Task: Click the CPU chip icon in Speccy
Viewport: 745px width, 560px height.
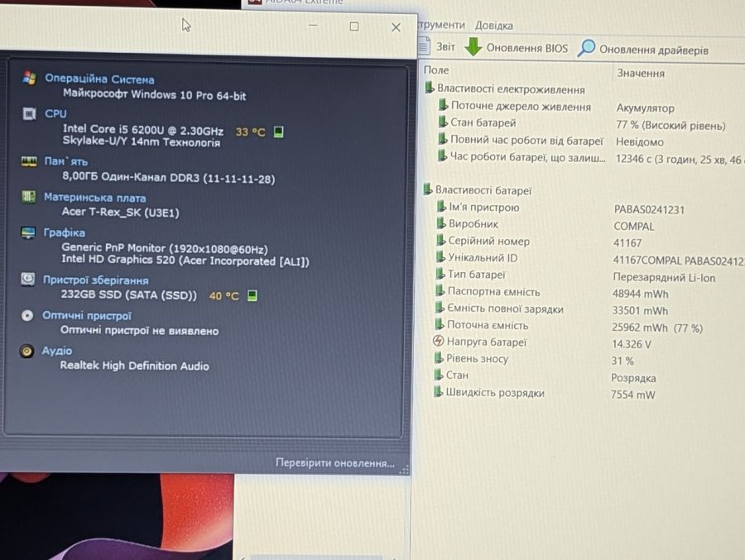Action: pyautogui.click(x=29, y=113)
